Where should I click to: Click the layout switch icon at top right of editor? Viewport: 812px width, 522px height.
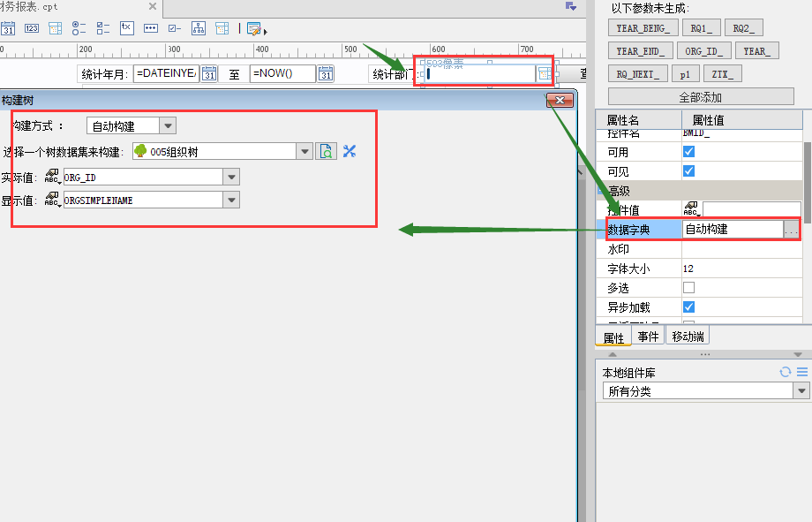point(571,6)
